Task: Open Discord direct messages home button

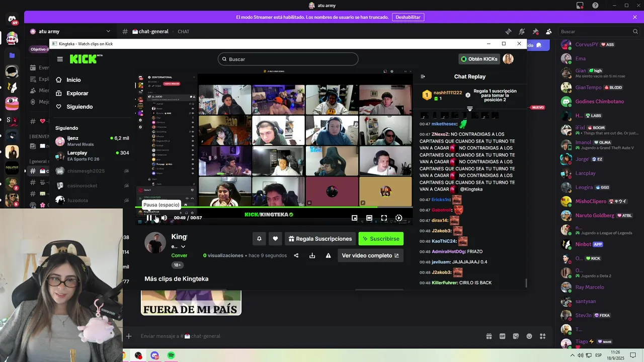Action: pyautogui.click(x=12, y=20)
